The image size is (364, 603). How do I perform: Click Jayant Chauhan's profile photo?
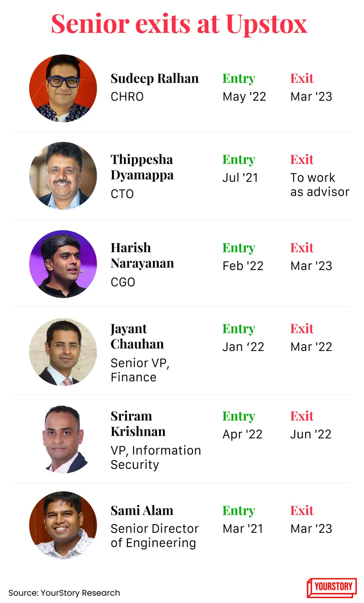tap(63, 352)
